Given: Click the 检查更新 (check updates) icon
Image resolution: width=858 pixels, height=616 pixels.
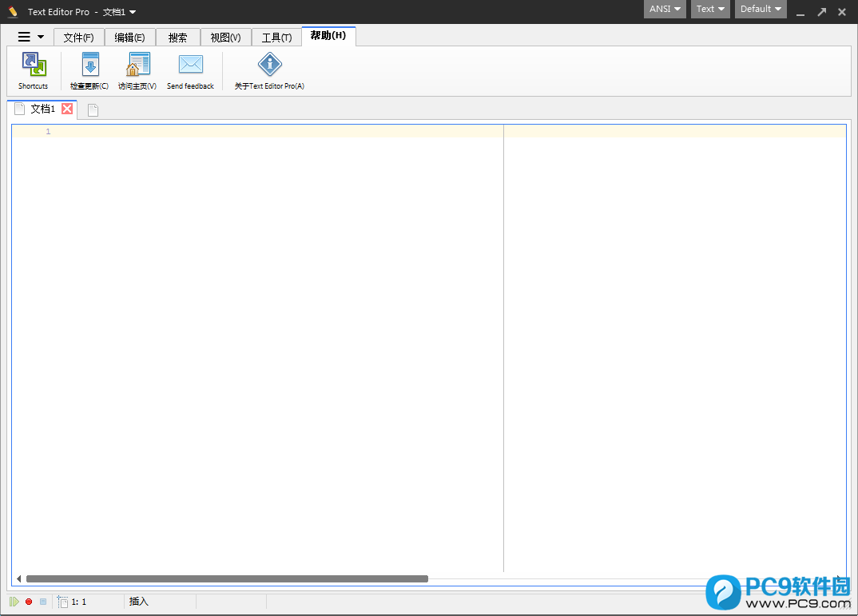Looking at the screenshot, I should pyautogui.click(x=89, y=64).
